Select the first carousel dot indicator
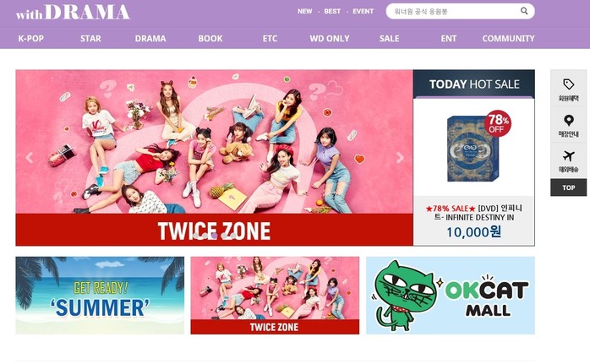 195,236
